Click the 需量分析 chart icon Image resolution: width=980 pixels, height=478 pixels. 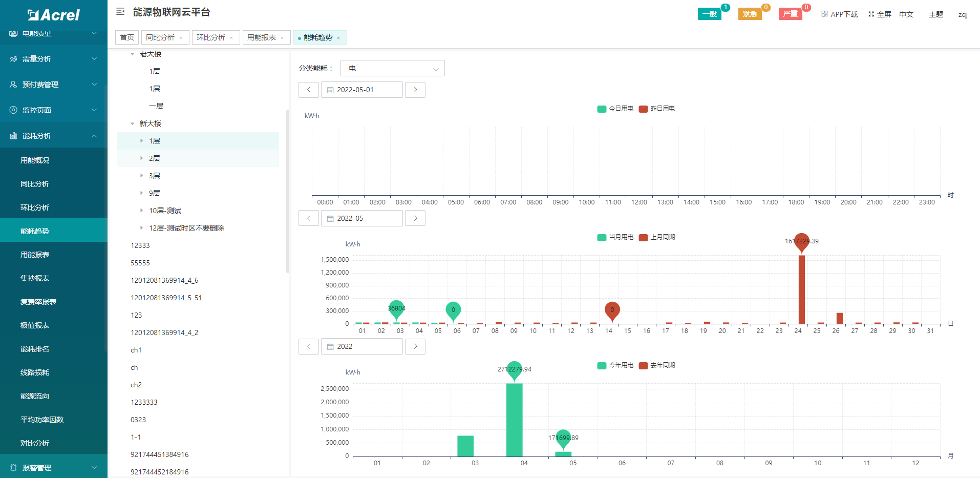(13, 59)
